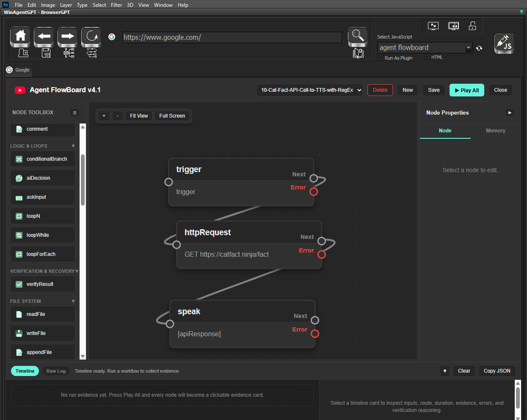527x420 pixels.
Task: Add a comment node from toolbox
Action: (x=43, y=129)
